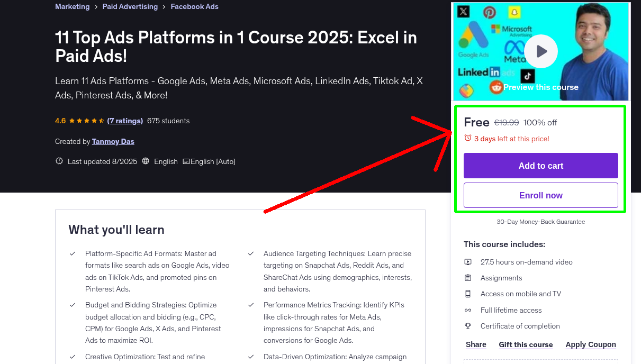Screen dimensions: 641x364
Task: Visit instructor Tanmoy Das profile
Action: pyautogui.click(x=113, y=141)
